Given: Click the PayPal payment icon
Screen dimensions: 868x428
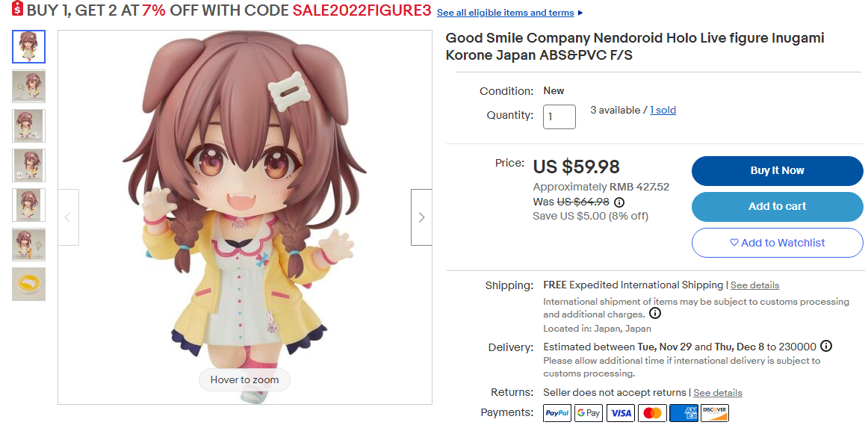Looking at the screenshot, I should tap(557, 413).
